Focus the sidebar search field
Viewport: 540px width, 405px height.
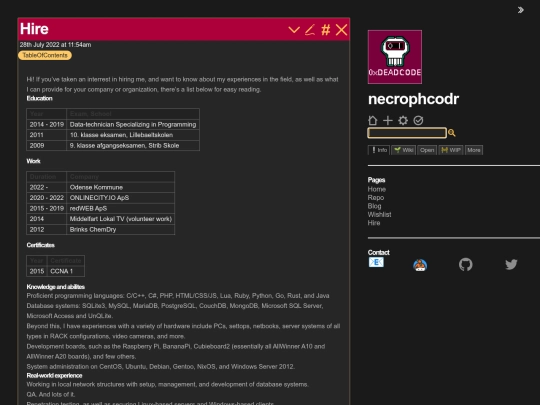click(407, 133)
